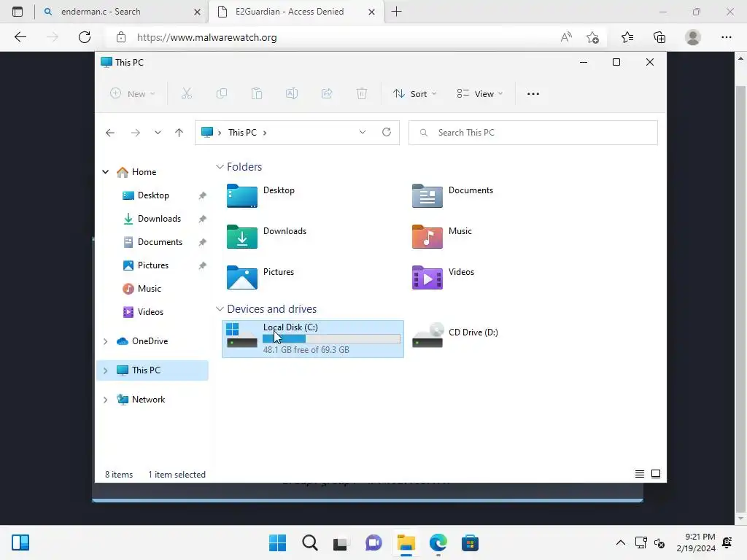The image size is (747, 560).
Task: Switch to large icons view layout icon
Action: (x=656, y=474)
